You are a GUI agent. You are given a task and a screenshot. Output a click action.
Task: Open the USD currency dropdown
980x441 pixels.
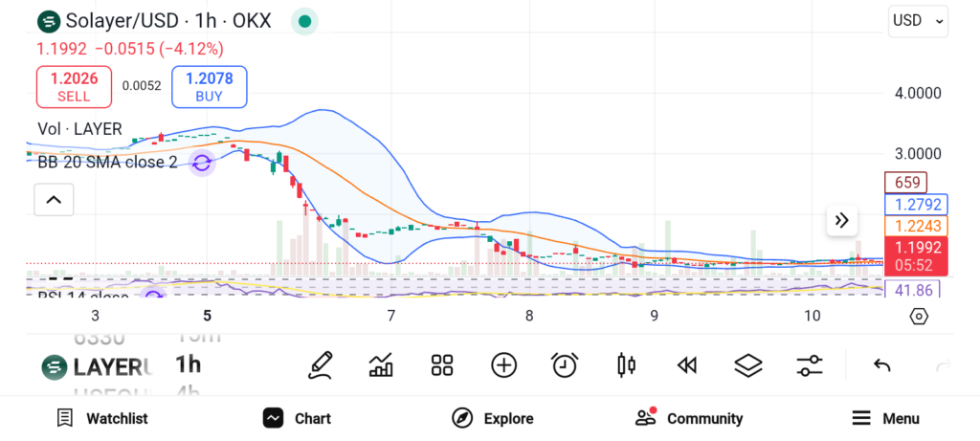pos(917,20)
